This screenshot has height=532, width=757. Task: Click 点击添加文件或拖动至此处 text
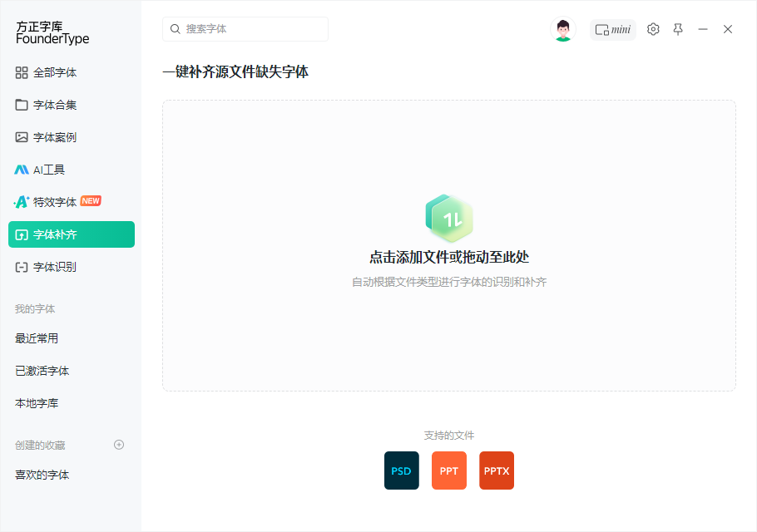click(x=449, y=257)
